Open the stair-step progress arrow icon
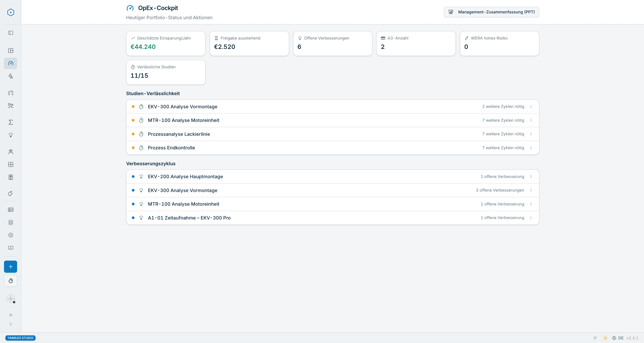The height and width of the screenshot is (343, 644). 11,194
